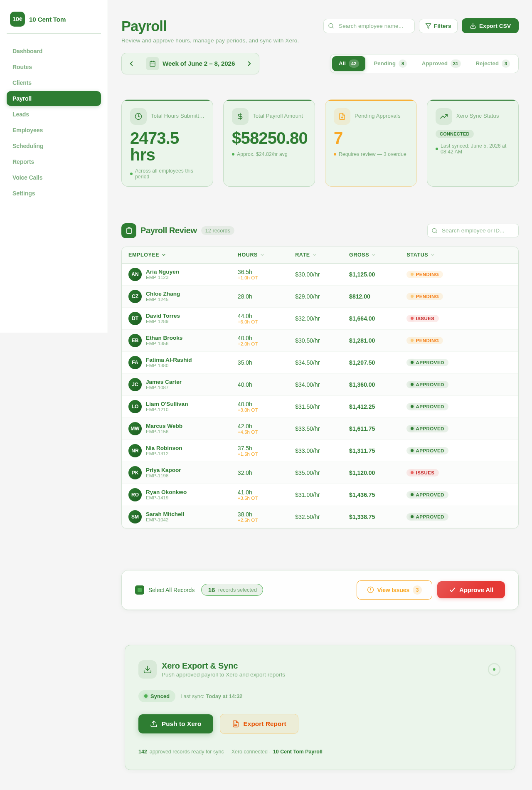Open View Issues
The image size is (532, 790).
pos(394,590)
